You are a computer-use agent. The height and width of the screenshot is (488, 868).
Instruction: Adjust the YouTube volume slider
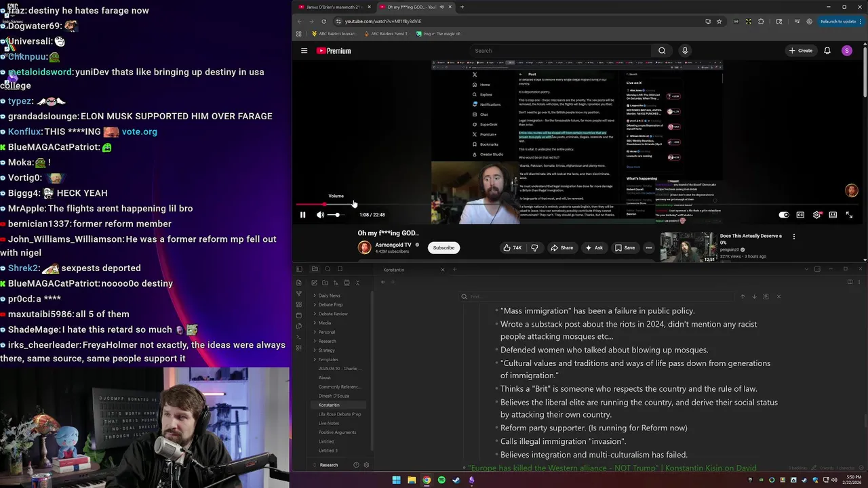coord(337,215)
